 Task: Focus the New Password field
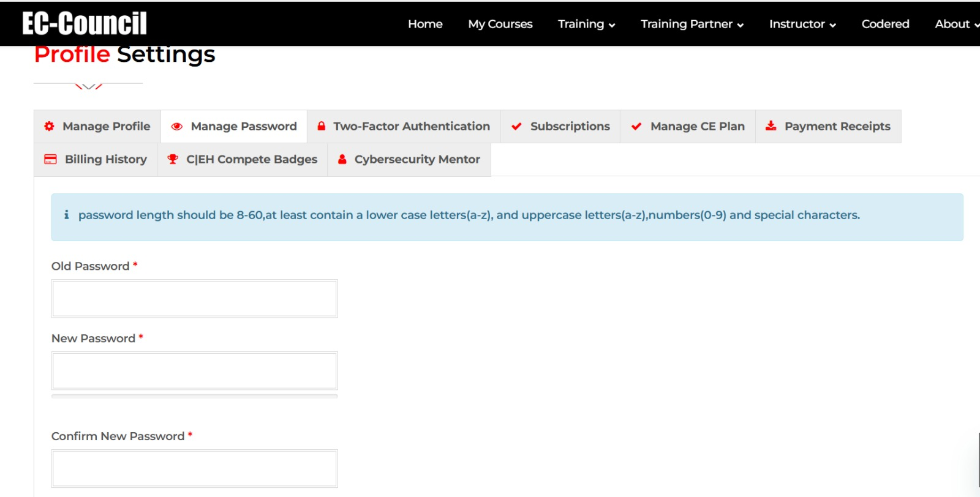[x=194, y=371]
